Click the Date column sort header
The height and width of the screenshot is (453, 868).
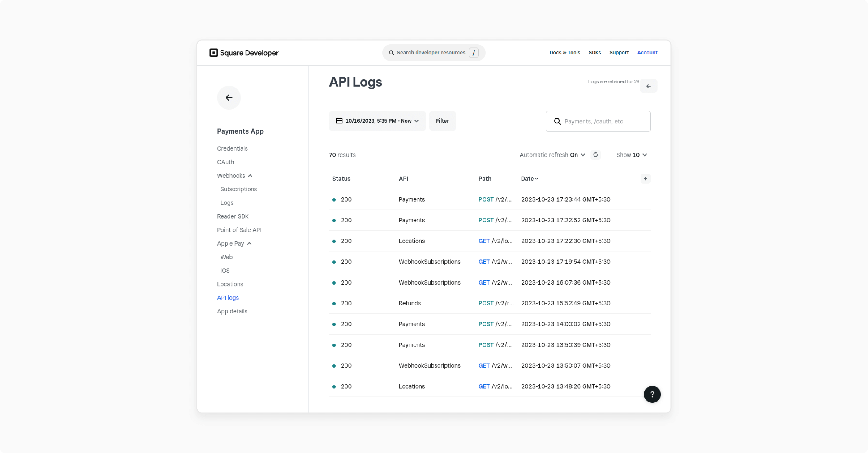[x=529, y=178]
